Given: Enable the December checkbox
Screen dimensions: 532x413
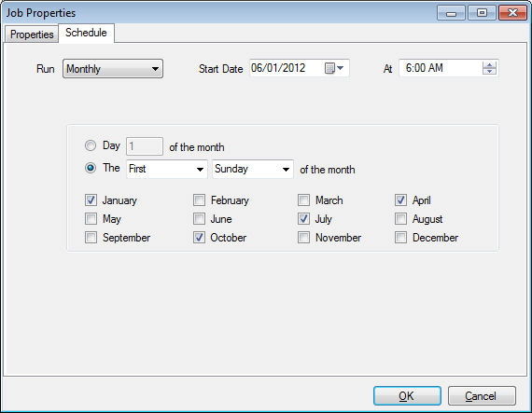Looking at the screenshot, I should (400, 238).
